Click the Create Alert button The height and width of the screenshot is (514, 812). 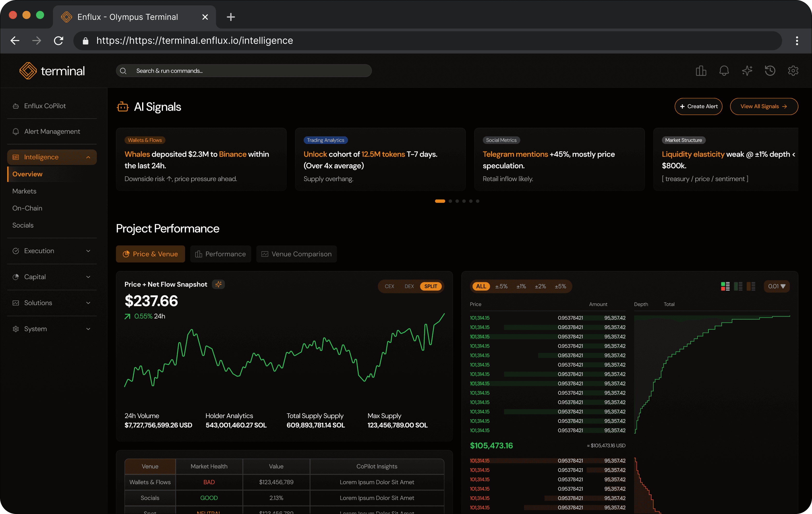point(698,106)
